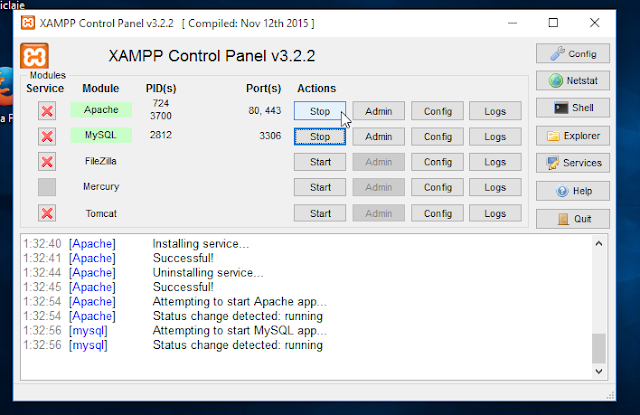
Task: Click the XAMPP title bar icon
Action: pos(28,23)
